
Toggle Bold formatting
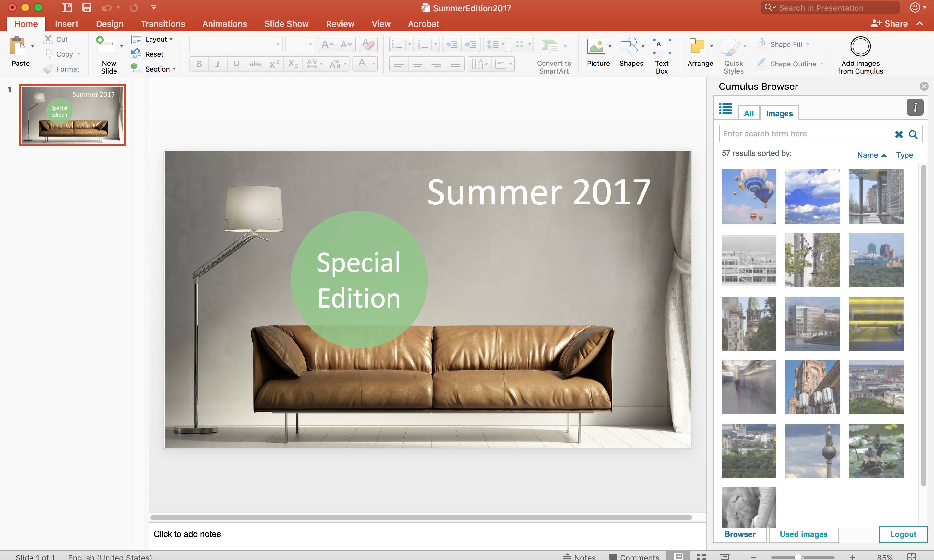pyautogui.click(x=199, y=64)
